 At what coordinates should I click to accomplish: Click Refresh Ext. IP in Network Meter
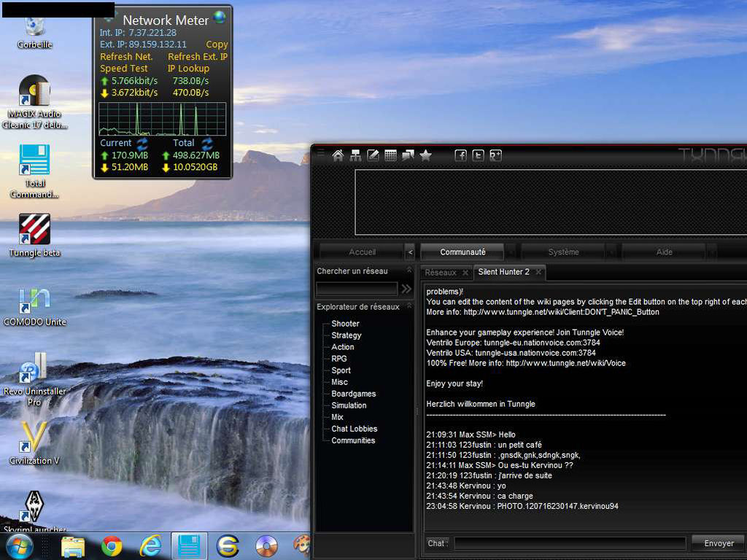click(198, 57)
